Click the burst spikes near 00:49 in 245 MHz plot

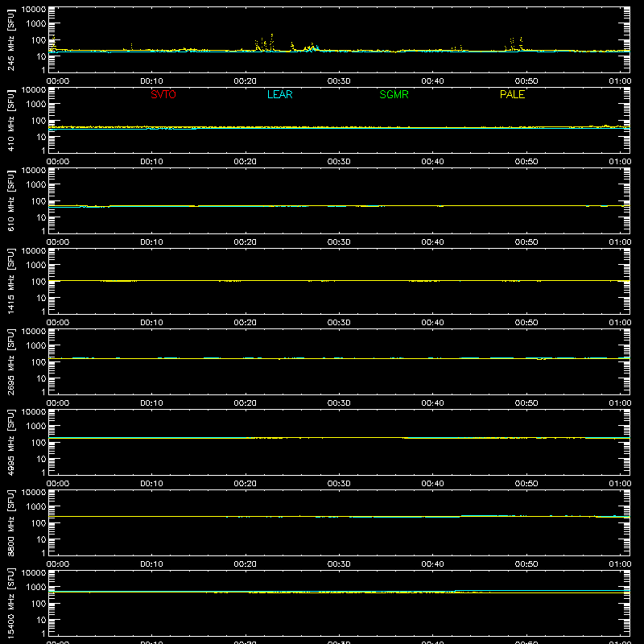[516, 44]
